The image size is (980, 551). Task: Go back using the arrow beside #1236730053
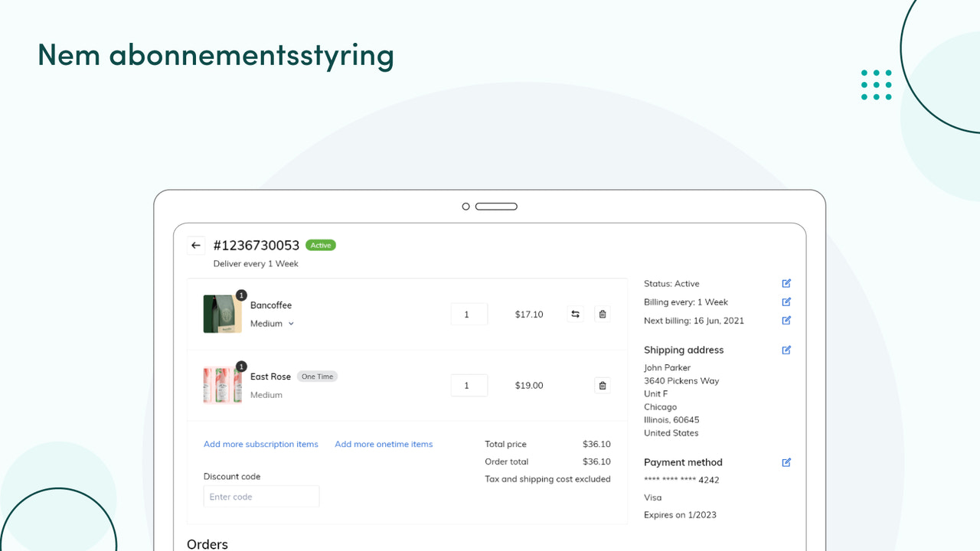(x=196, y=246)
